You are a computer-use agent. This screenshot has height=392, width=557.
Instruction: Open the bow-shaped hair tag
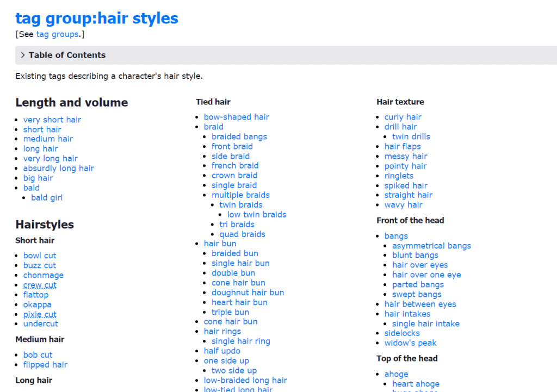(236, 117)
